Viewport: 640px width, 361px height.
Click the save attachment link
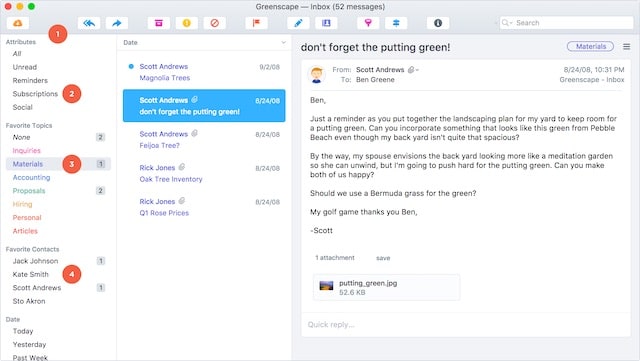383,258
